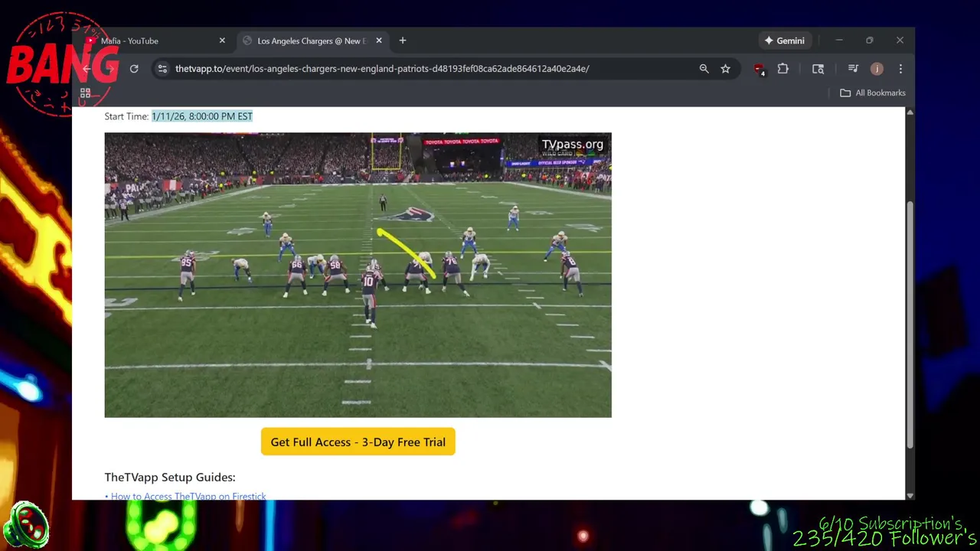The height and width of the screenshot is (551, 980).
Task: Select the Los Angeles Chargers @ New England tab
Action: (x=312, y=41)
